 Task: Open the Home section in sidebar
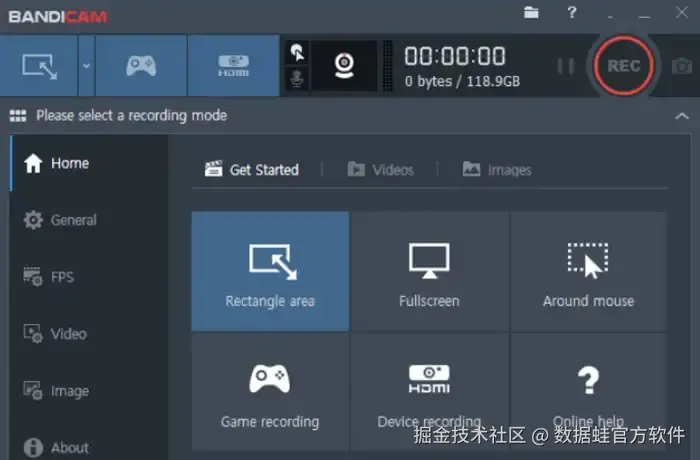point(89,163)
